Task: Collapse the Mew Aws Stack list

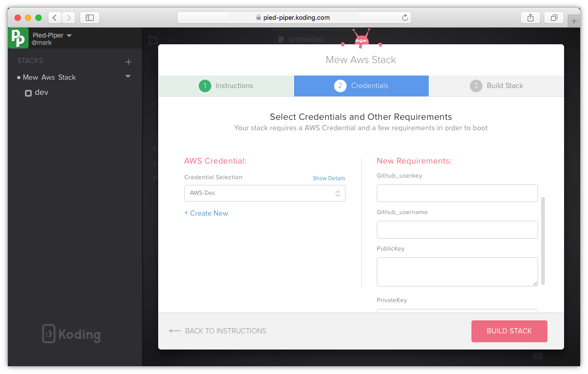Action: 128,77
